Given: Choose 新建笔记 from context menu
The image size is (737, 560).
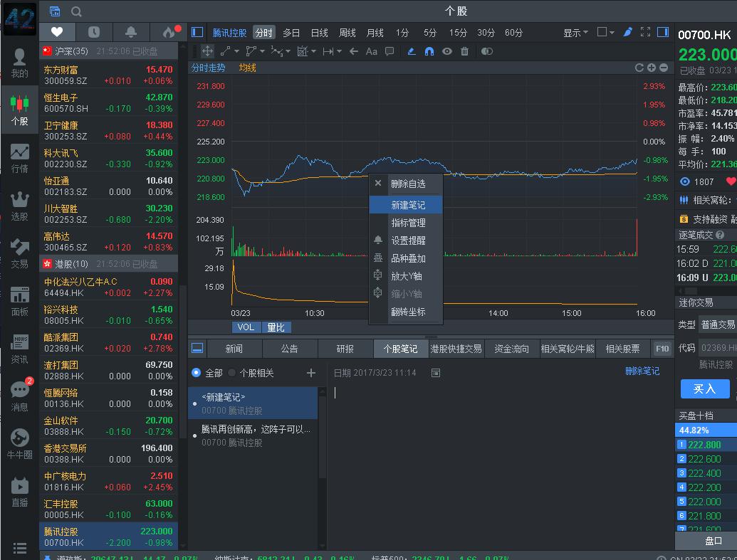Looking at the screenshot, I should pyautogui.click(x=408, y=205).
